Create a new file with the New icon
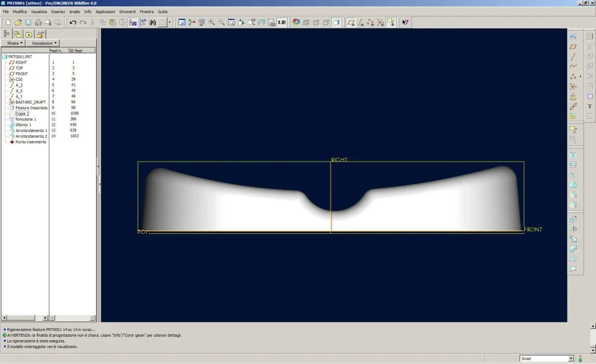 (x=9, y=22)
